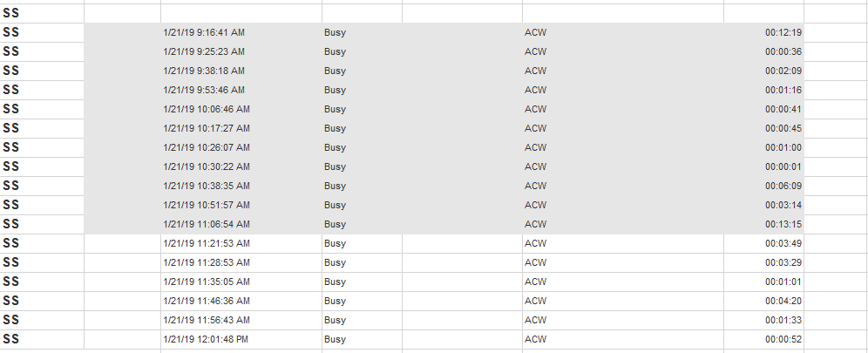Select the 1/21/19 10:38:35 AM cell
Image resolution: width=868 pixels, height=353 pixels.
tap(241, 186)
